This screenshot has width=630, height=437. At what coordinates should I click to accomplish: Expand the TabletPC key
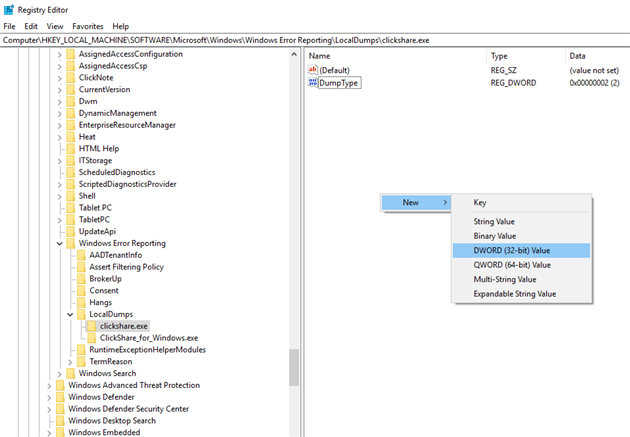(59, 220)
